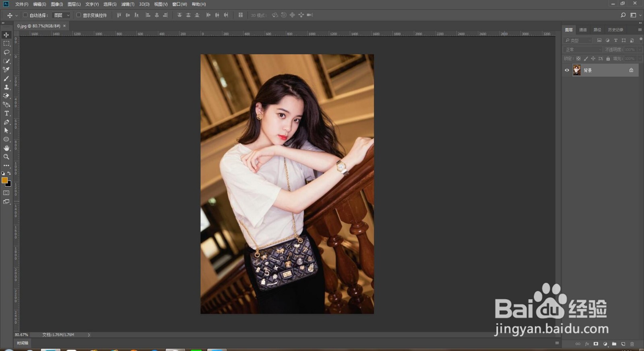Open the 图层 auto-select dropdown
The width and height of the screenshot is (644, 351).
click(x=62, y=15)
